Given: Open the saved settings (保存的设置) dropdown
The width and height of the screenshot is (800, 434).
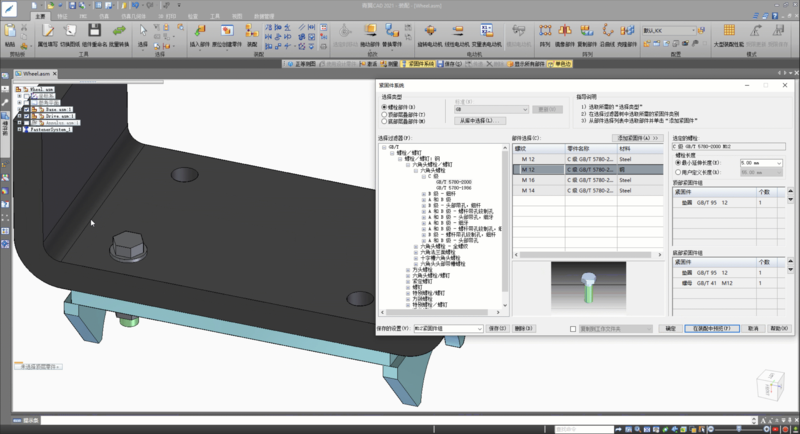Looking at the screenshot, I should (479, 328).
